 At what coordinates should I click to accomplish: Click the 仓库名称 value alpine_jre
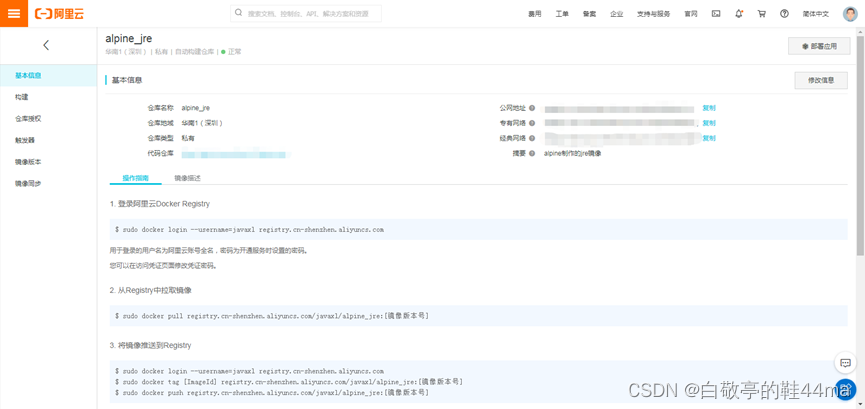pyautogui.click(x=195, y=108)
